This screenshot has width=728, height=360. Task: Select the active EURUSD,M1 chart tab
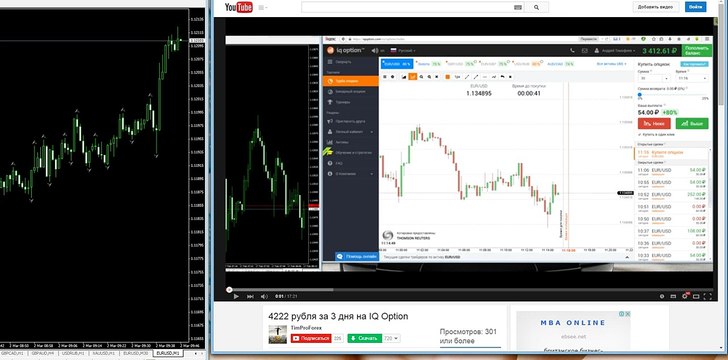pyautogui.click(x=168, y=353)
